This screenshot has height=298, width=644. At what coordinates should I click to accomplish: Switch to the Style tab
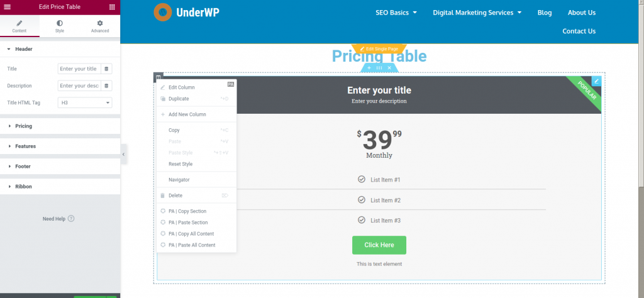pyautogui.click(x=60, y=26)
